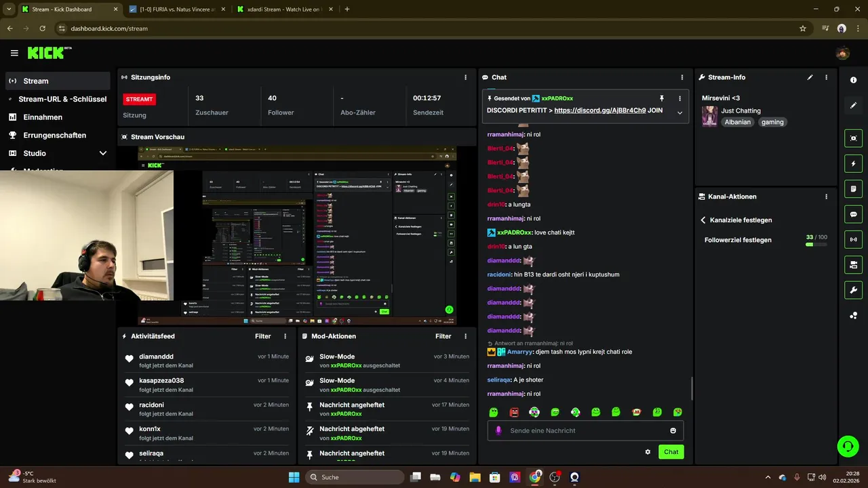This screenshot has height=488, width=868.
Task: Show hidden system tray icons
Action: click(x=768, y=477)
